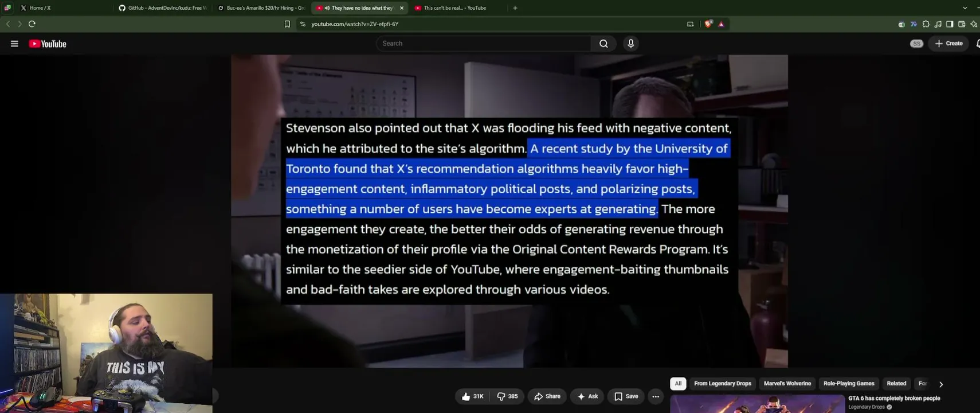Open the browser extensions puzzle icon
Viewport: 980px width, 413px height.
[x=926, y=24]
